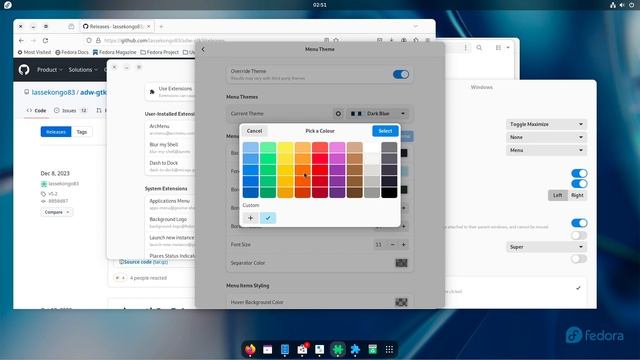Open the None dropdown in Tweaks
The image size is (640, 360).
click(x=547, y=137)
